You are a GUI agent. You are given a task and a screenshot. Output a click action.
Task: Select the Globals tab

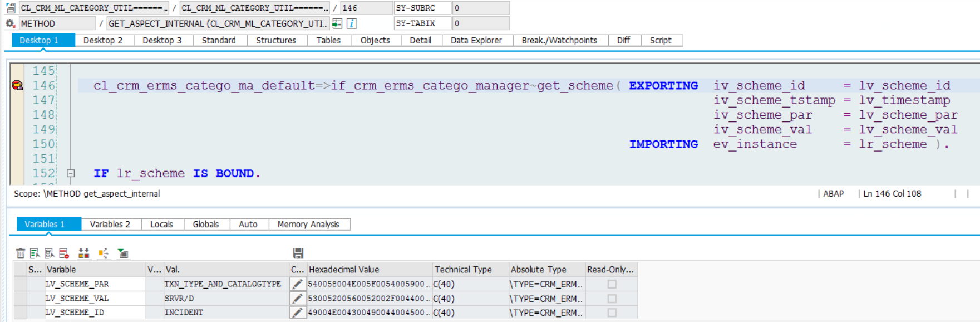206,224
